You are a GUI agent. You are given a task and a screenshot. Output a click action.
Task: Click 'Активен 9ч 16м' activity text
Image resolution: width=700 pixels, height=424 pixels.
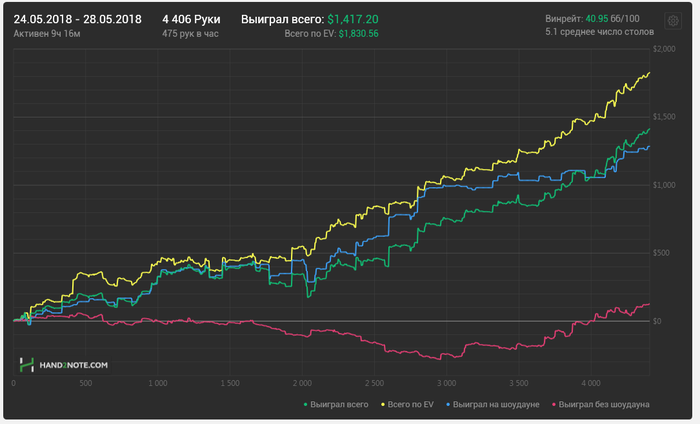coord(47,34)
